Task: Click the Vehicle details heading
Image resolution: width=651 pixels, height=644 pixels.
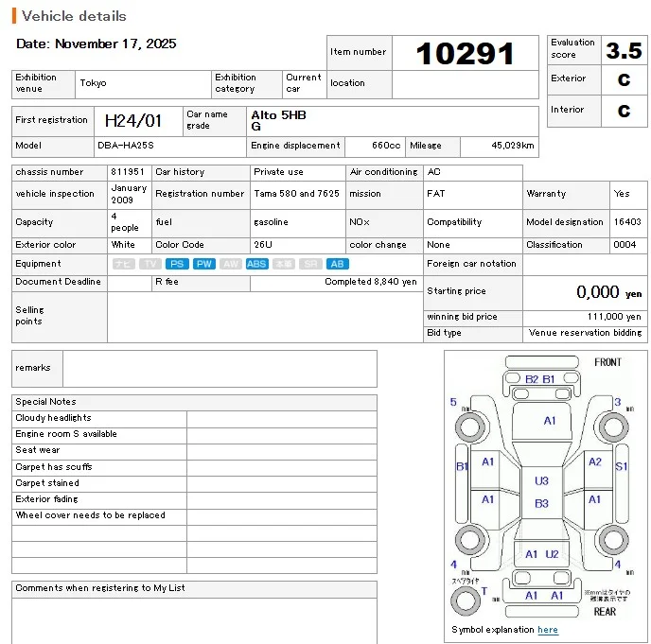Action: click(74, 16)
